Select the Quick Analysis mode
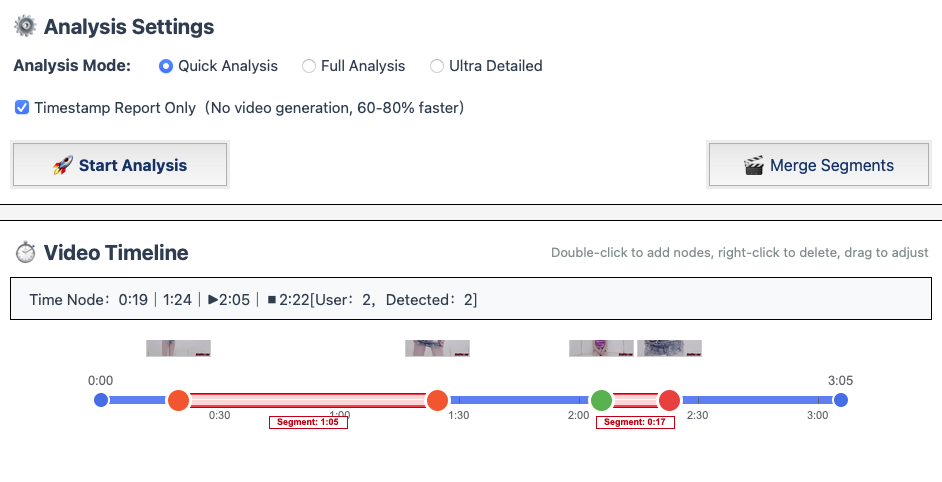The width and height of the screenshot is (942, 482). 166,66
